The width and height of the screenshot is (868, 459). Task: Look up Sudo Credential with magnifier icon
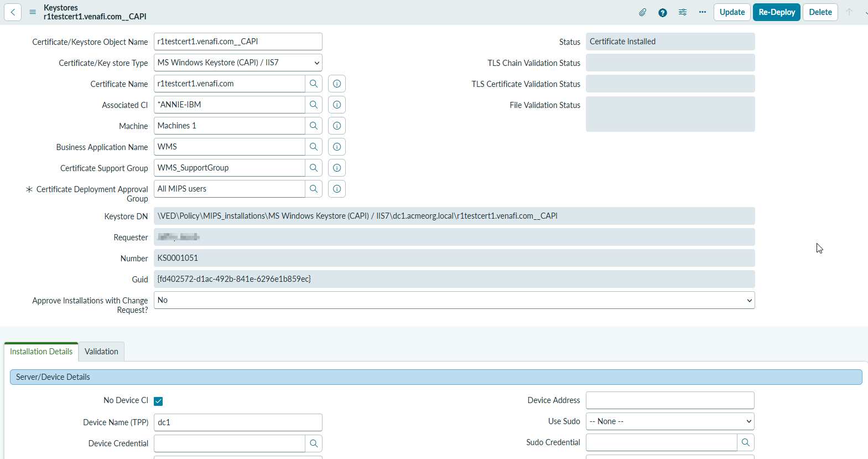(x=746, y=442)
